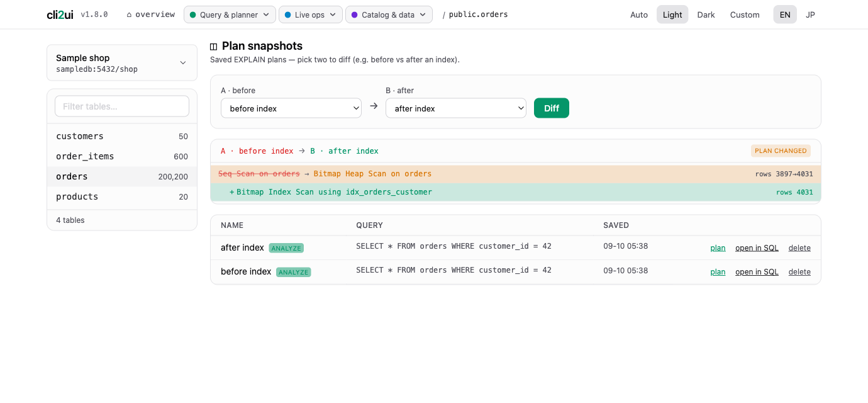868x403 pixels.
Task: Go to the overview home link
Action: 151,14
